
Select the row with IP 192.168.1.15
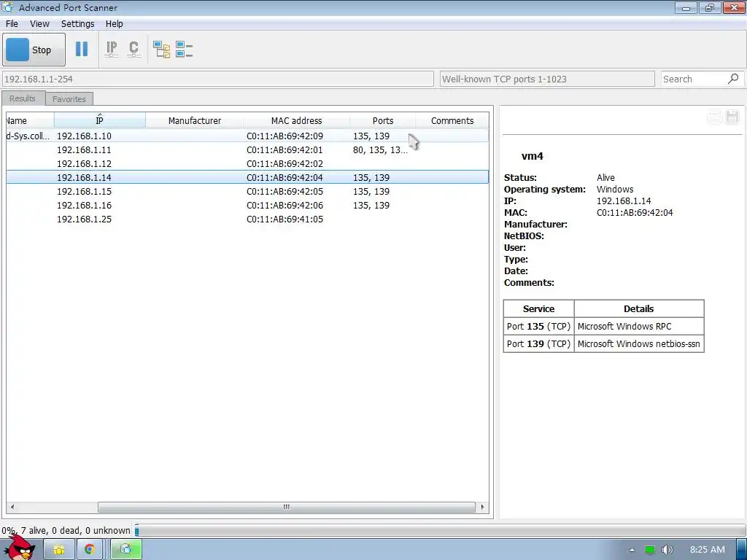point(247,191)
